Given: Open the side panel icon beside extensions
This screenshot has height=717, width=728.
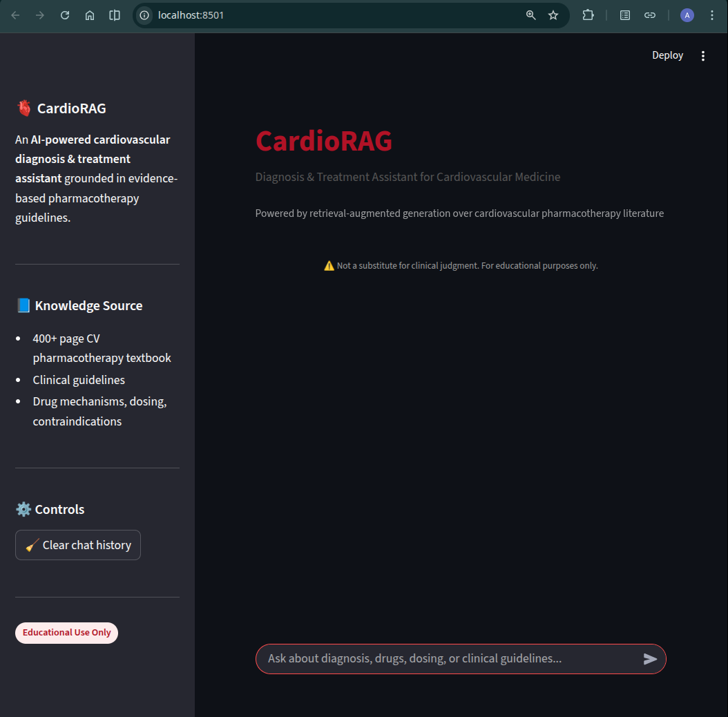Looking at the screenshot, I should coord(625,15).
